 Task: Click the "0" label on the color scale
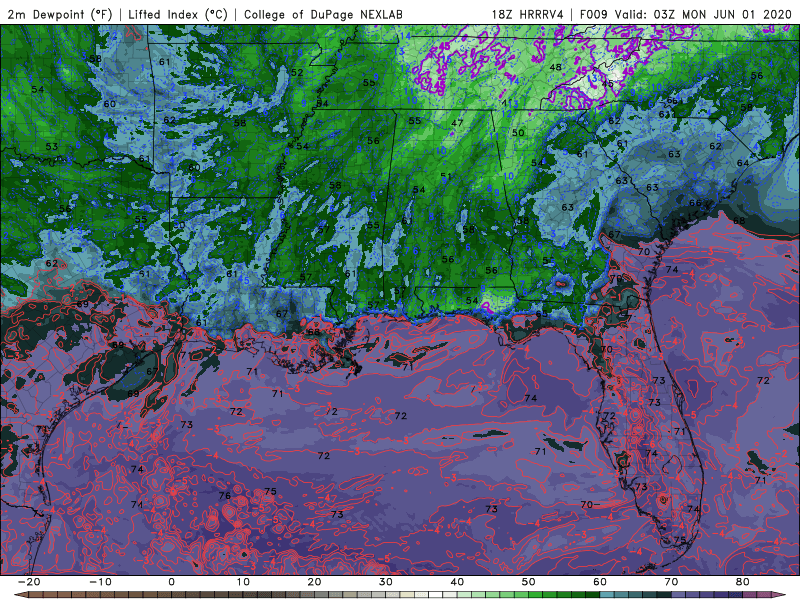coord(171,582)
